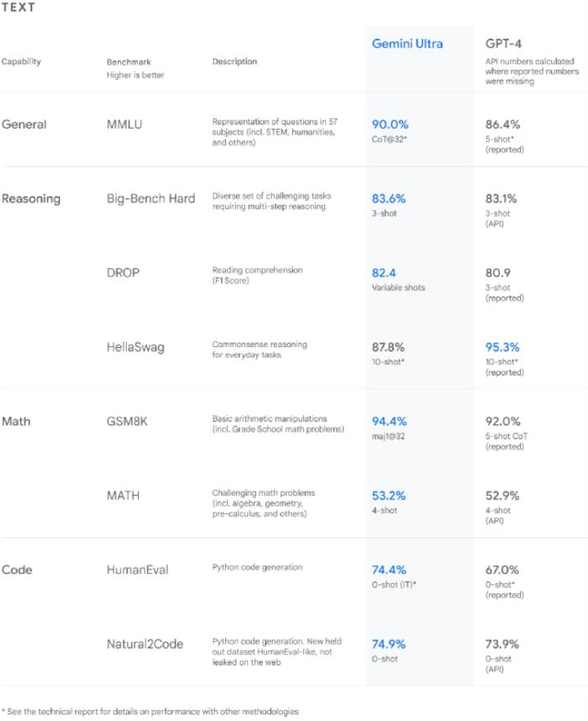Select the DROP benchmark row label
The height and width of the screenshot is (721, 588).
[123, 272]
